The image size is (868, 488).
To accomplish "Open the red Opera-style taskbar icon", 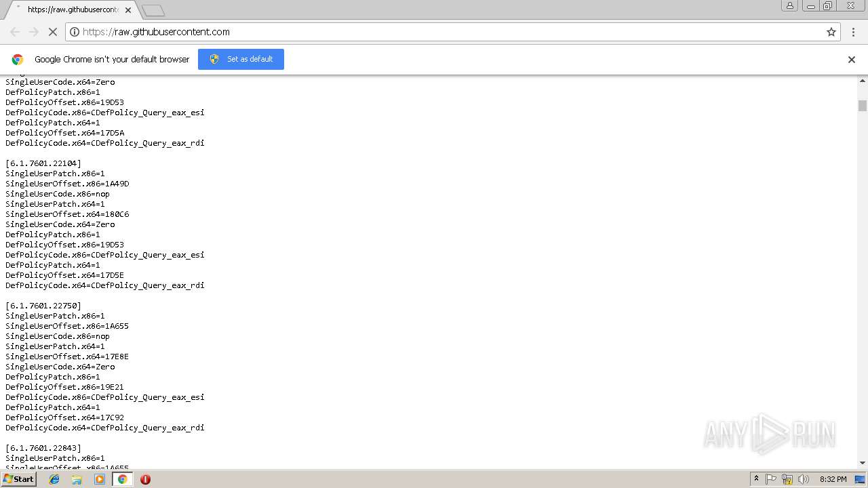I will 145,479.
